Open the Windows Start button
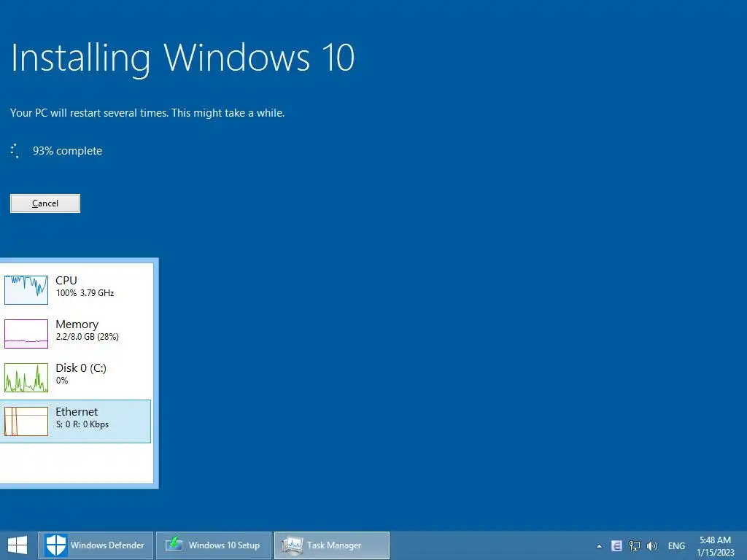 pyautogui.click(x=18, y=545)
